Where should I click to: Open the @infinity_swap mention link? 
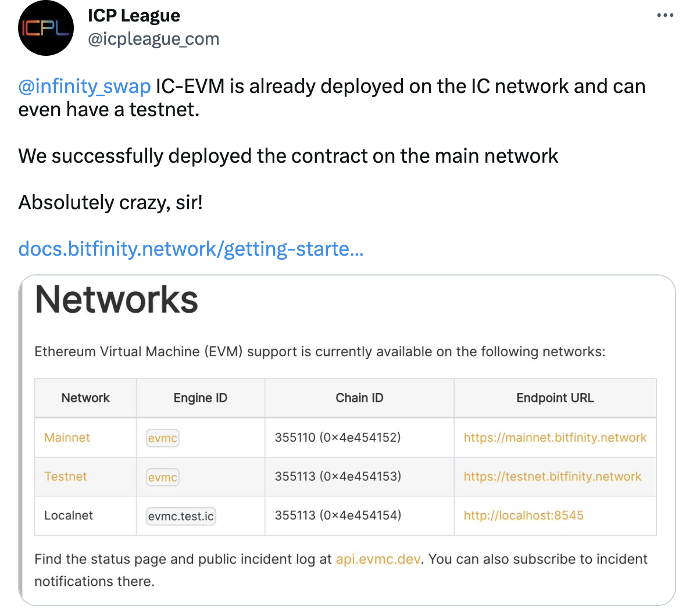pos(83,86)
